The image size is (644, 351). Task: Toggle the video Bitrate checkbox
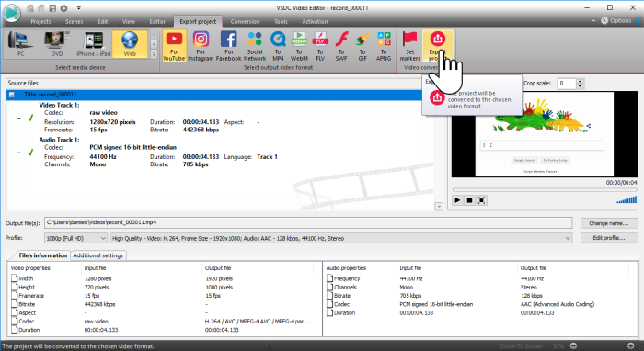(14, 304)
